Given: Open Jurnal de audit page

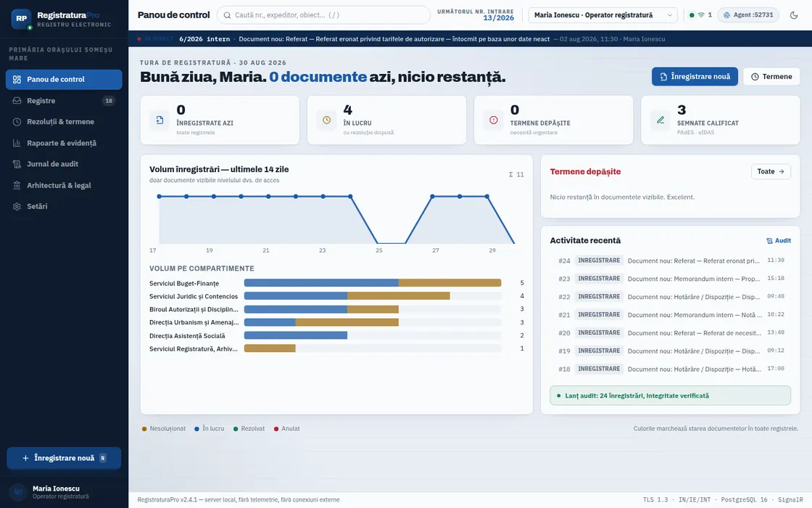Looking at the screenshot, I should [x=64, y=164].
